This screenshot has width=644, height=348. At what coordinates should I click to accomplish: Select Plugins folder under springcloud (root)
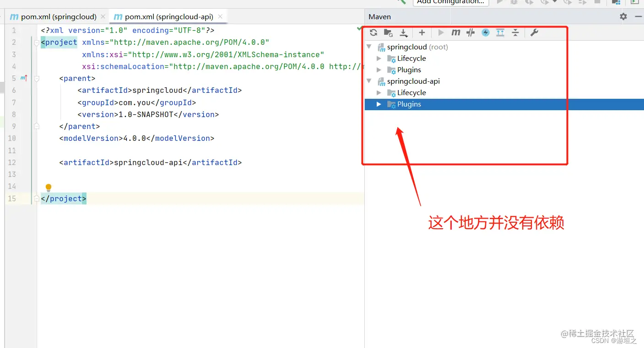coord(404,70)
